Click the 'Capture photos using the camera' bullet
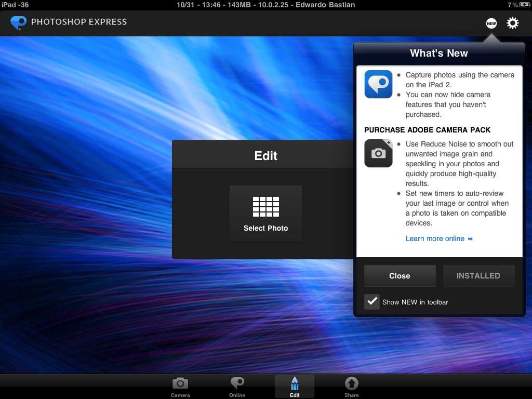Screen dimensions: 532x399 coord(460,79)
